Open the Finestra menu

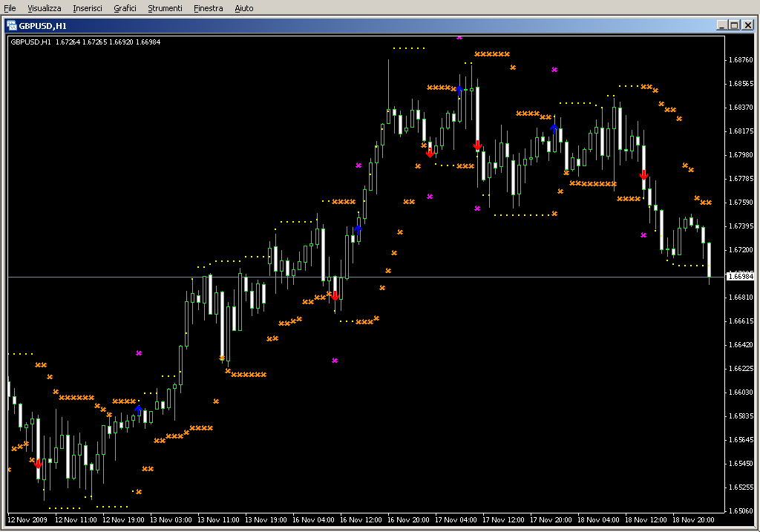pyautogui.click(x=208, y=8)
